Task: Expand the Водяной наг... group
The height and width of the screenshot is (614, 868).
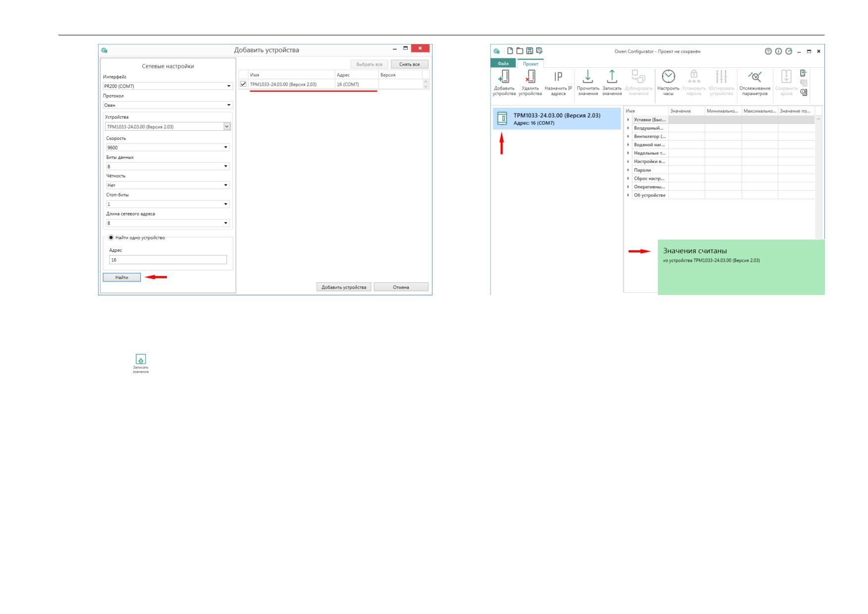Action: [628, 145]
